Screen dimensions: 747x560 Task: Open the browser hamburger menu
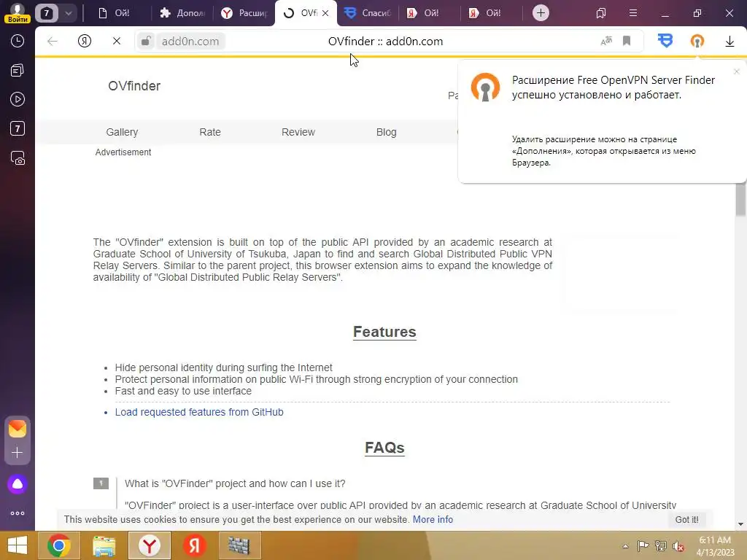[x=633, y=13]
